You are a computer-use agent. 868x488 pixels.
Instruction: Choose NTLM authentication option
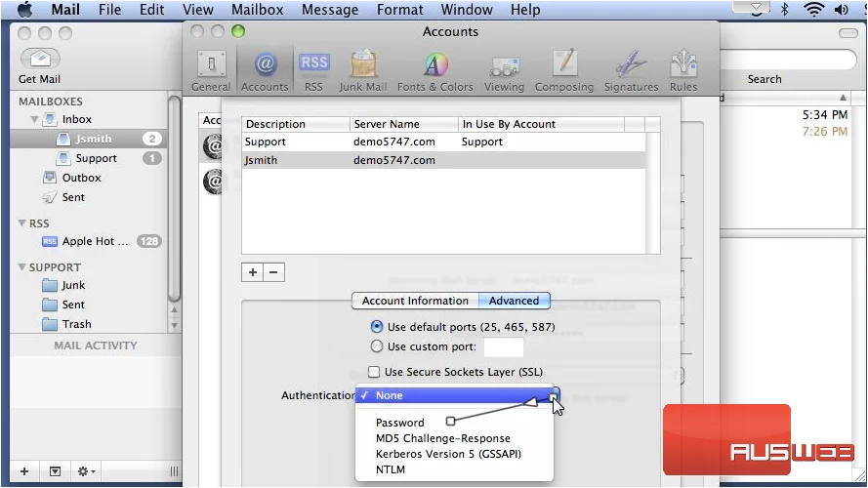(x=454, y=469)
